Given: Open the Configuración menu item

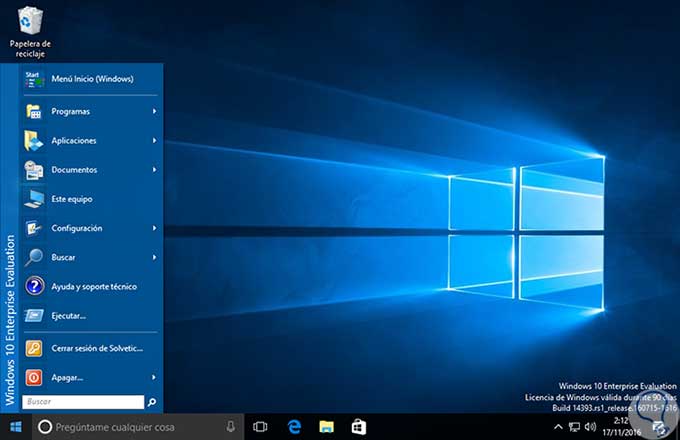Looking at the screenshot, I should coord(91,228).
